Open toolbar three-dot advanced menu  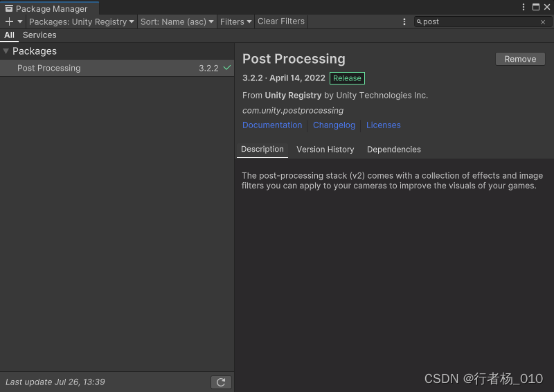tap(404, 21)
